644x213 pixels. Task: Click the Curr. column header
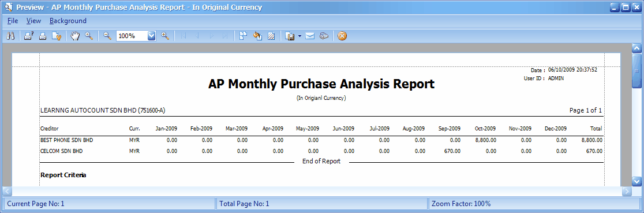(134, 129)
